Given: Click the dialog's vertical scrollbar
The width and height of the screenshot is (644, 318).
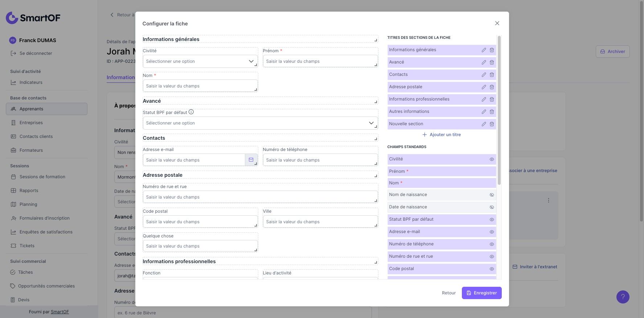Looking at the screenshot, I should [499, 109].
